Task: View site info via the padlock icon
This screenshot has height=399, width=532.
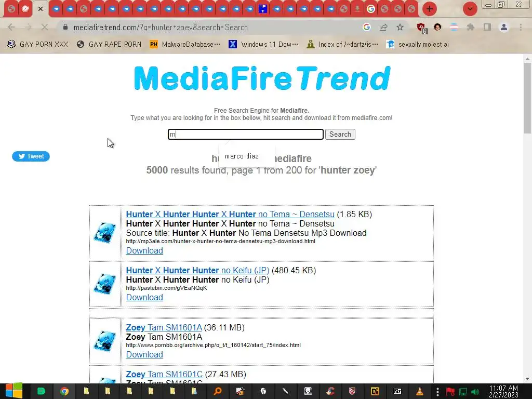Action: 65,27
